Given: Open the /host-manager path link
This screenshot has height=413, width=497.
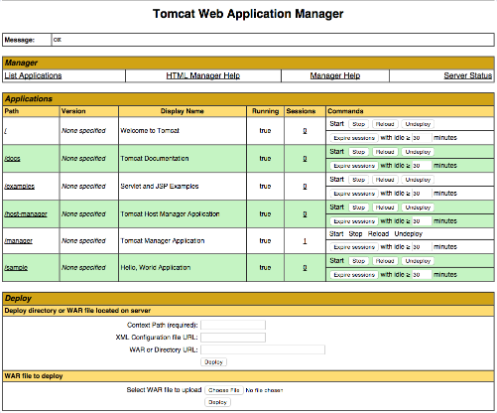Looking at the screenshot, I should (26, 214).
